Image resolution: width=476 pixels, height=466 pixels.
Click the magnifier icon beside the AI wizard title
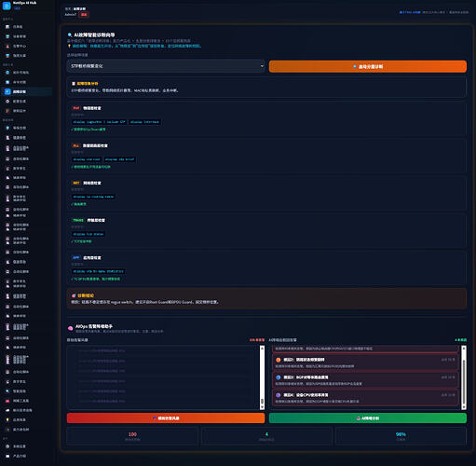(x=70, y=35)
